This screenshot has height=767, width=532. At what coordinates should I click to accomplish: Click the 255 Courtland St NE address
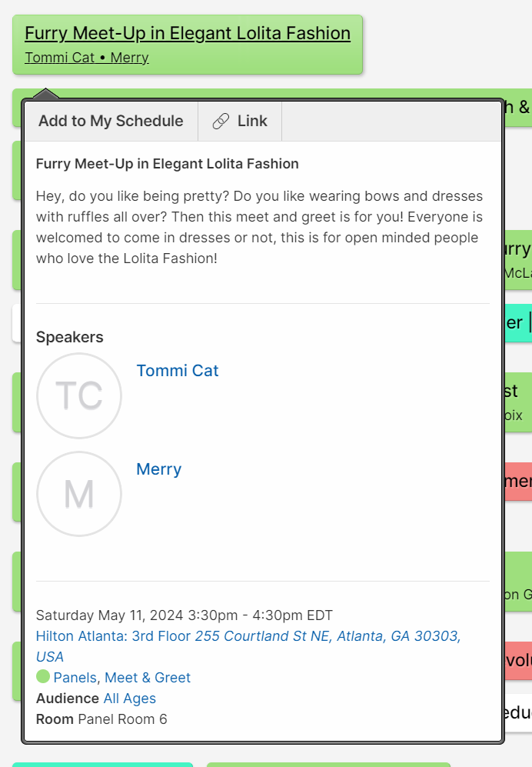327,636
